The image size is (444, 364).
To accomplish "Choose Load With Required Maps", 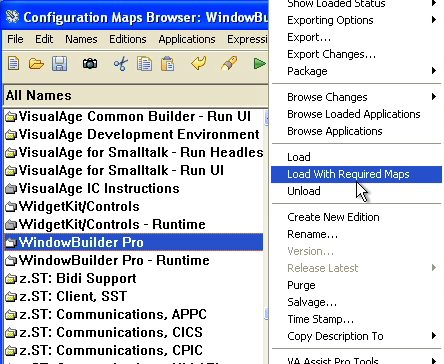I will tap(356, 174).
